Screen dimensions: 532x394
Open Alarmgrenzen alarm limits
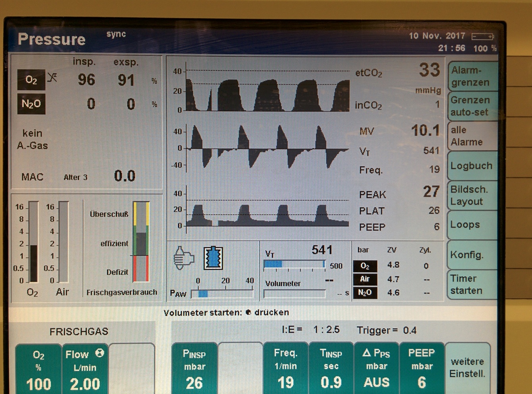[472, 76]
